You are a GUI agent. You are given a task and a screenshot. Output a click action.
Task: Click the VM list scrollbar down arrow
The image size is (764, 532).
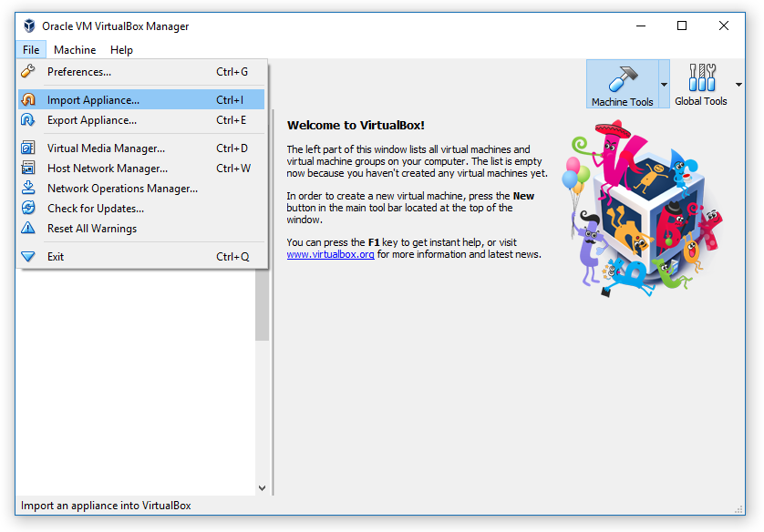tap(263, 488)
